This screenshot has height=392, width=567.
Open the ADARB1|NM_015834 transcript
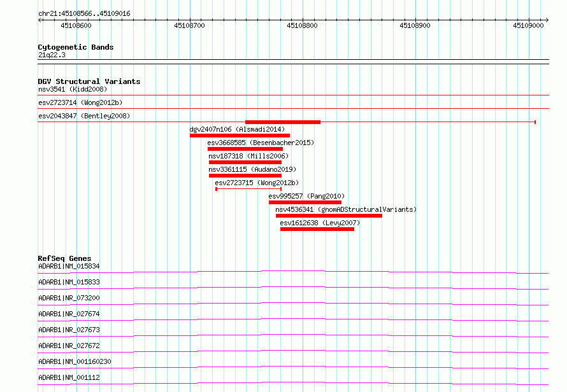69,266
